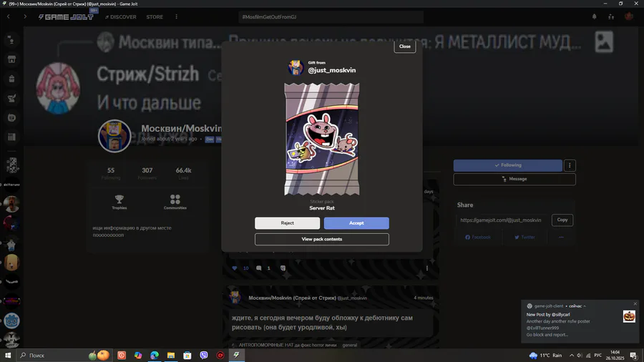Share profile on Twitter
Screen dimensions: 644x362
[525, 238]
